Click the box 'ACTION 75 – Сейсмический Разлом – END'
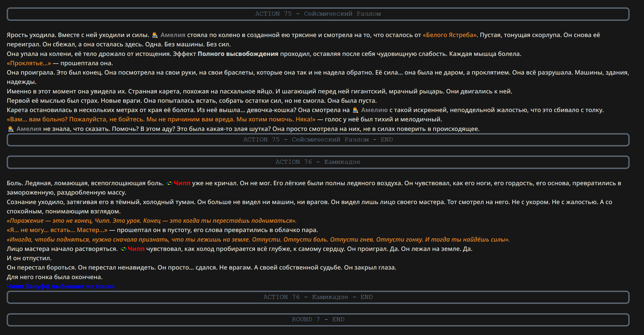 click(x=318, y=140)
